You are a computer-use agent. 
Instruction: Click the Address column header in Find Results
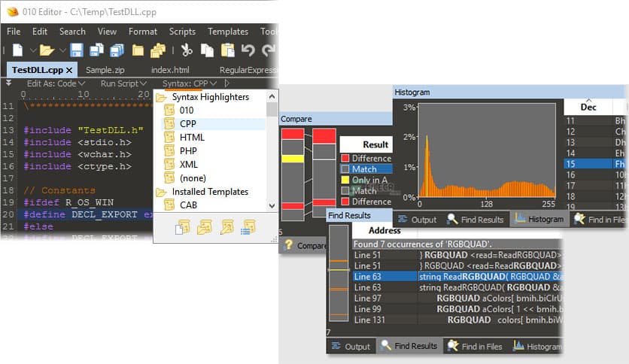point(384,230)
